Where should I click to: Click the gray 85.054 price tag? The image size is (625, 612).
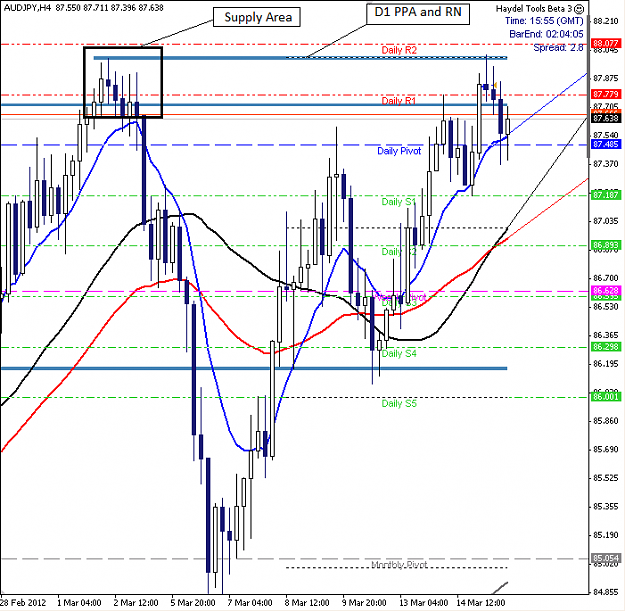click(606, 558)
